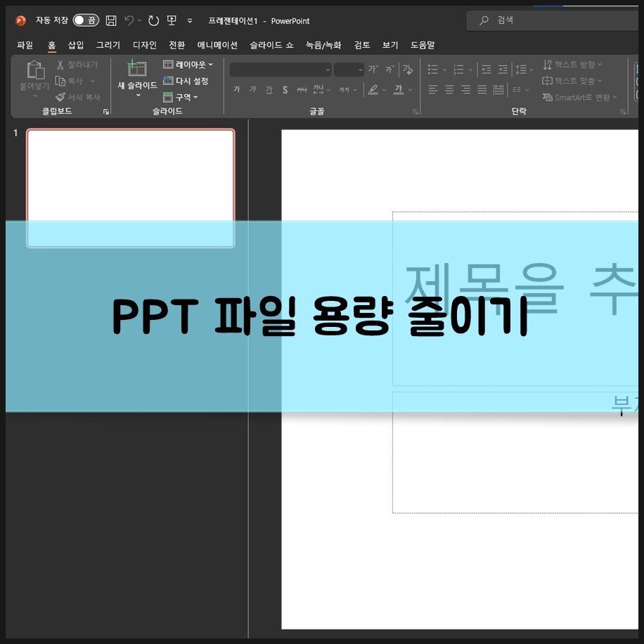Click bullets list icon
This screenshot has height=644, width=644.
[432, 70]
